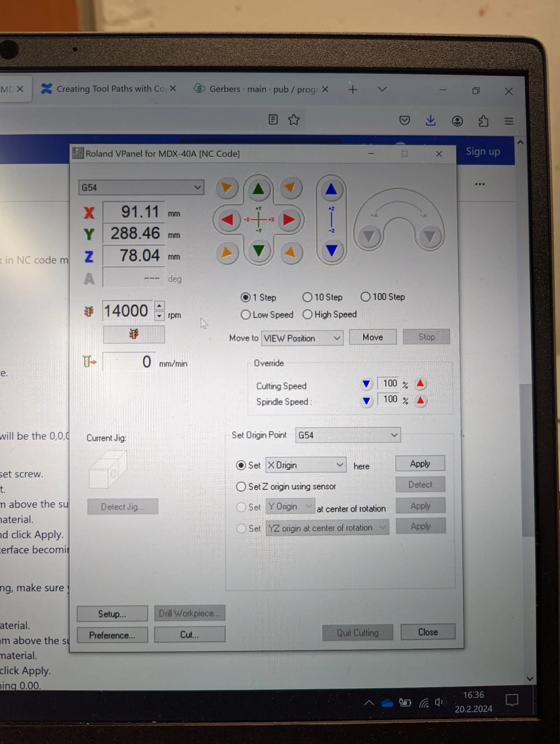The width and height of the screenshot is (560, 744).
Task: Toggle the spindle on/off button below rpm
Action: point(134,334)
